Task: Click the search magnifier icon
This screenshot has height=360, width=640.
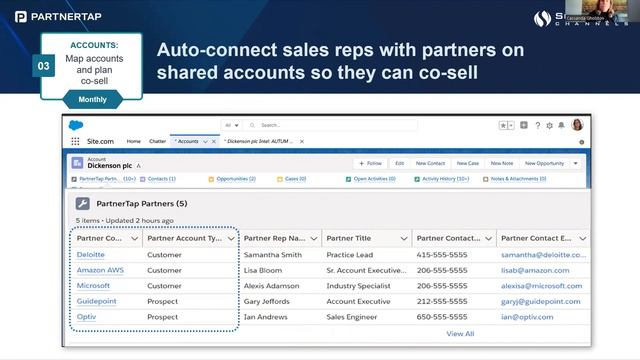Action: tap(252, 125)
